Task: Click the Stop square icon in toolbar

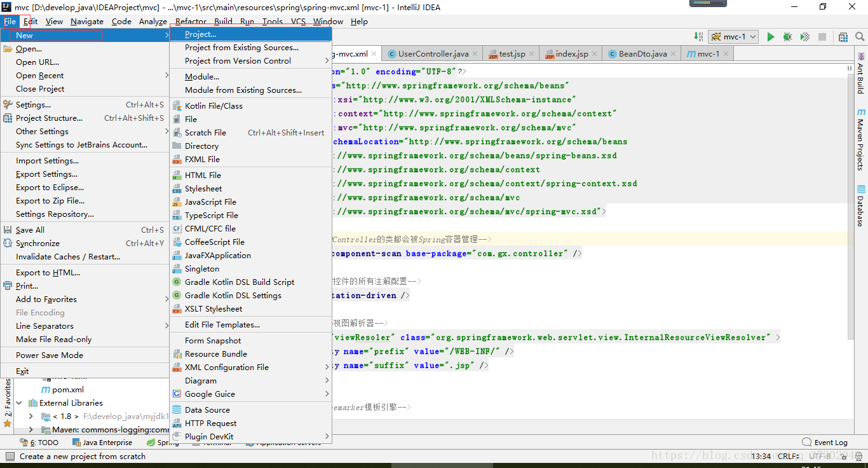Action: (822, 37)
